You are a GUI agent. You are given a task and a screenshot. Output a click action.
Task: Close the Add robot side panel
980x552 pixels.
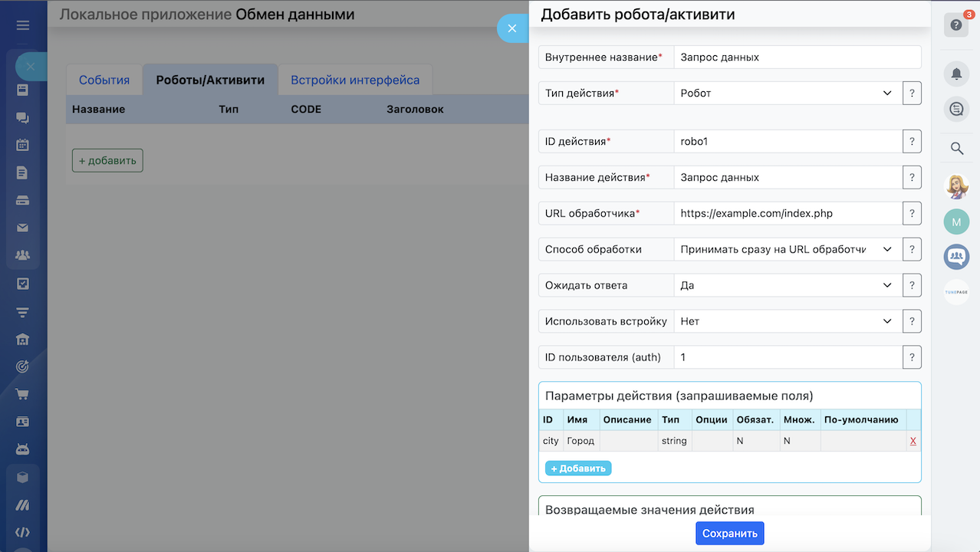click(x=512, y=28)
